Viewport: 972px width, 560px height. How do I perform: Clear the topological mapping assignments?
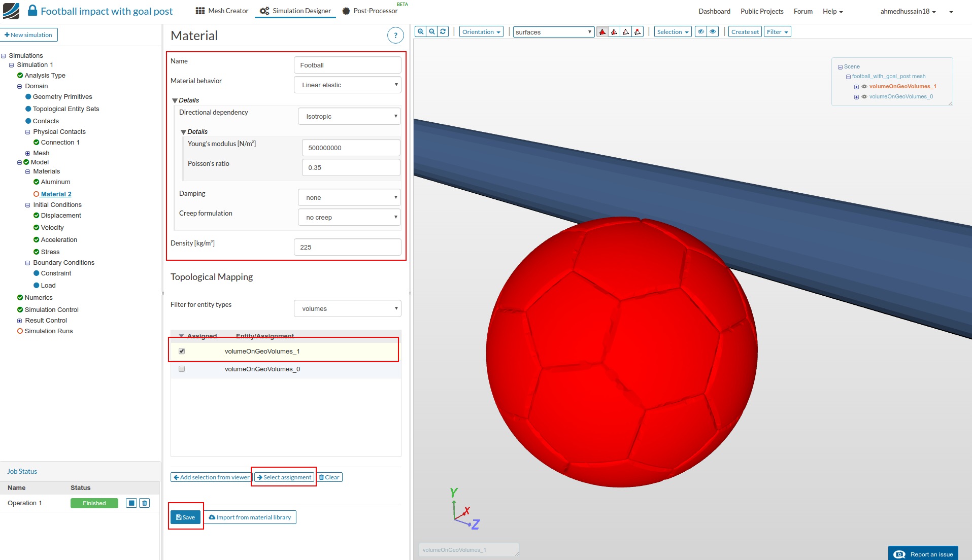329,477
